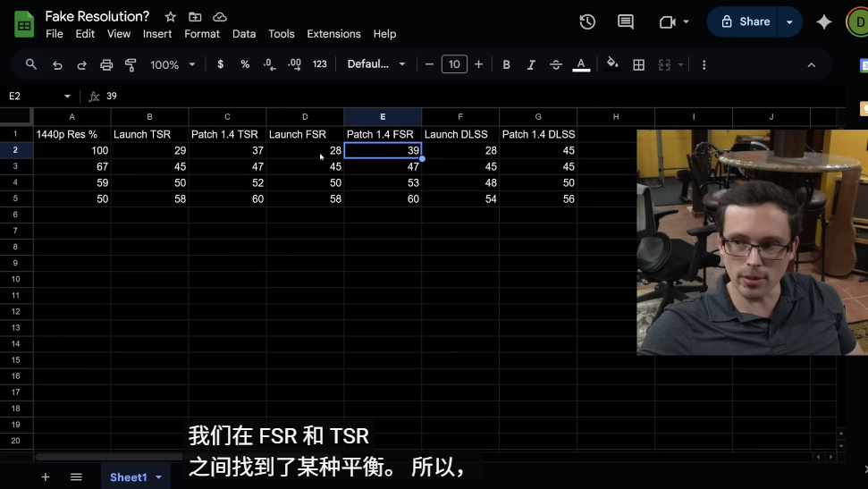The image size is (868, 489).
Task: Open the Edit menu
Action: (x=85, y=34)
